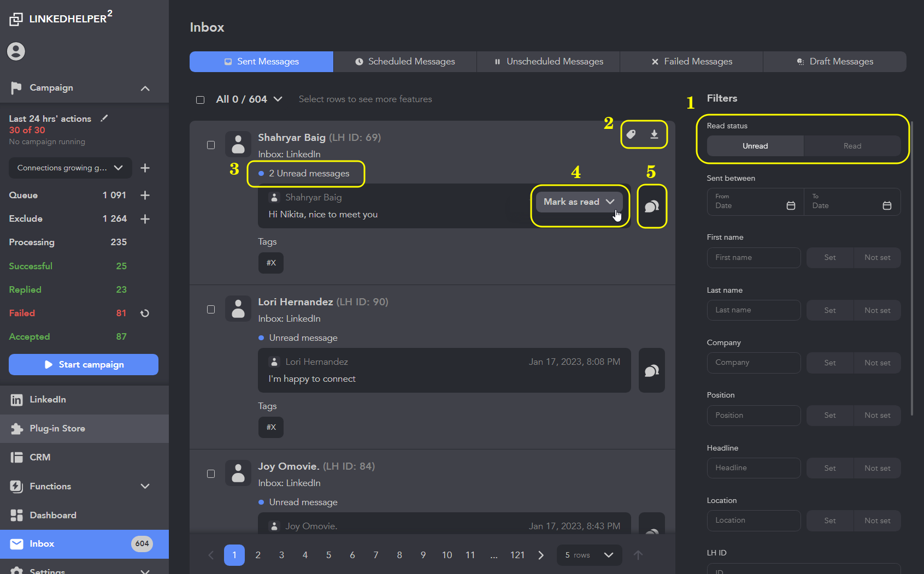Retry failed profiles refresh icon
Viewport: 924px width, 574px height.
point(145,313)
